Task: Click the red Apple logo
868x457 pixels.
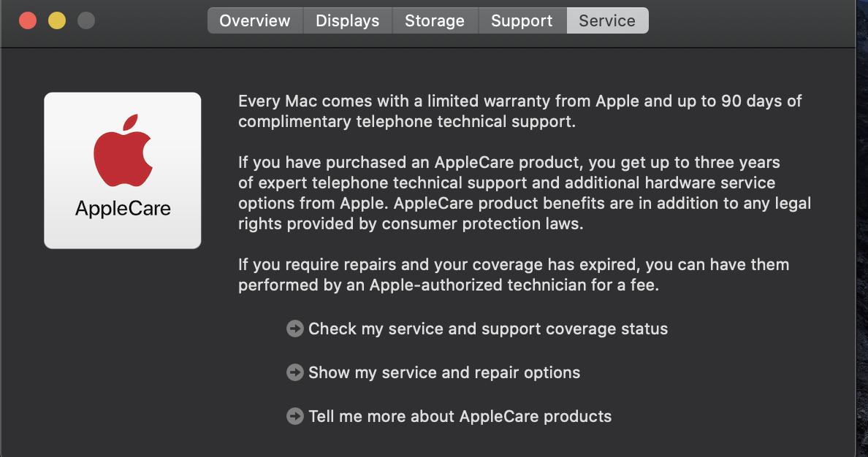Action: pyautogui.click(x=123, y=150)
